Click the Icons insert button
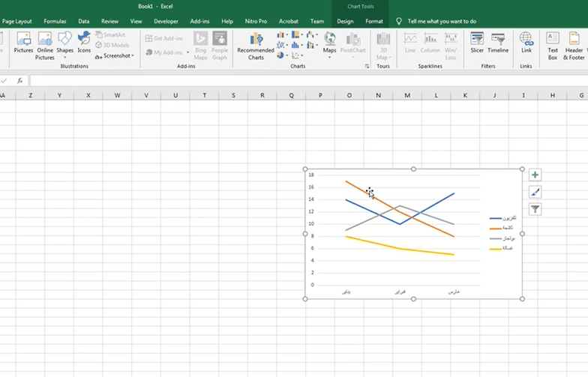588x377 pixels. (x=84, y=43)
